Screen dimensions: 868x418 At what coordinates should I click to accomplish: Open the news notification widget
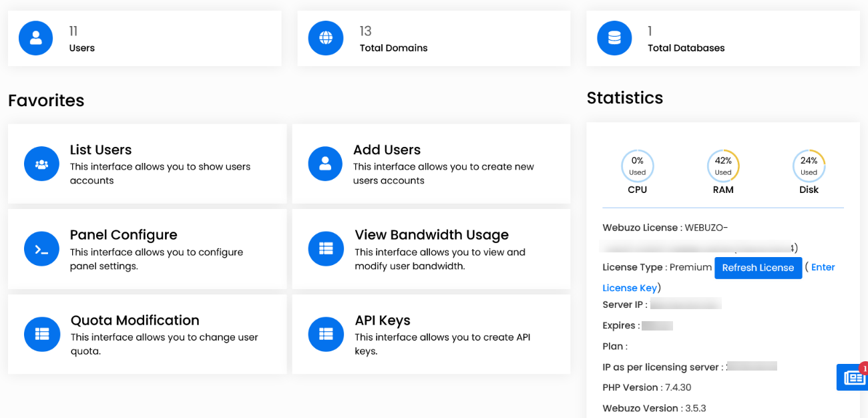tap(853, 377)
